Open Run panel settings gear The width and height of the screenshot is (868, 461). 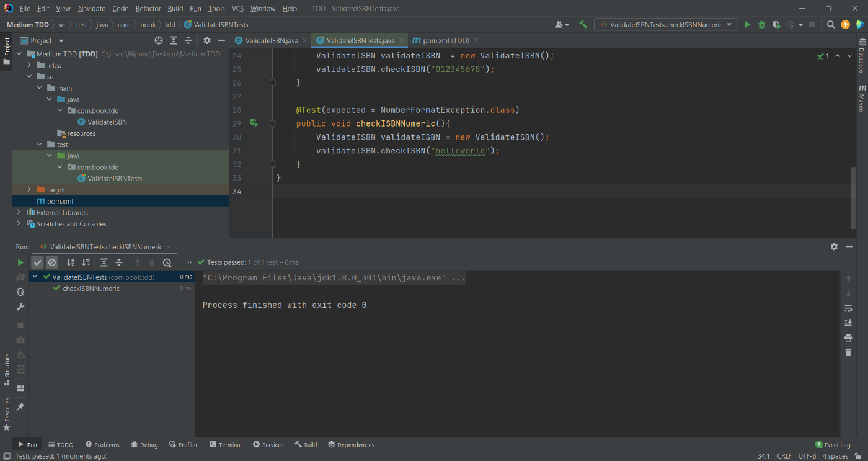(834, 246)
